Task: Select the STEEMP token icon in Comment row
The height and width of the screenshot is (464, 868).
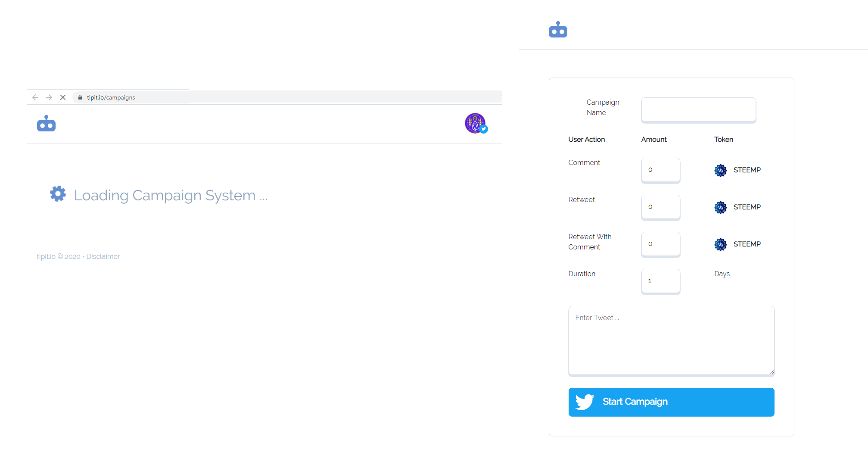Action: (720, 170)
